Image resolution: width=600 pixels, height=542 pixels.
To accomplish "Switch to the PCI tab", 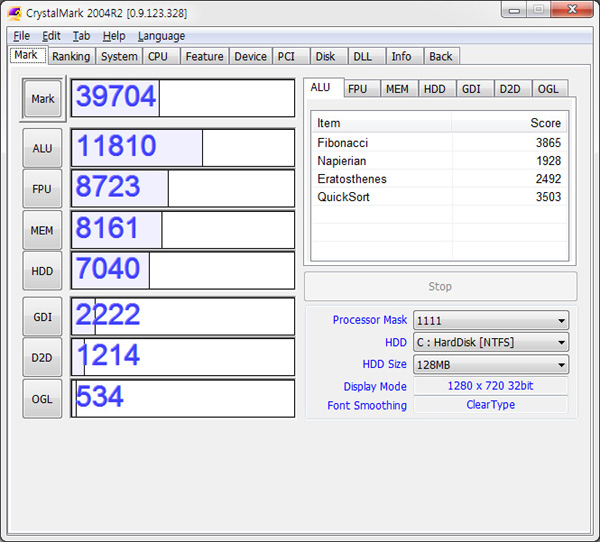I will click(291, 56).
